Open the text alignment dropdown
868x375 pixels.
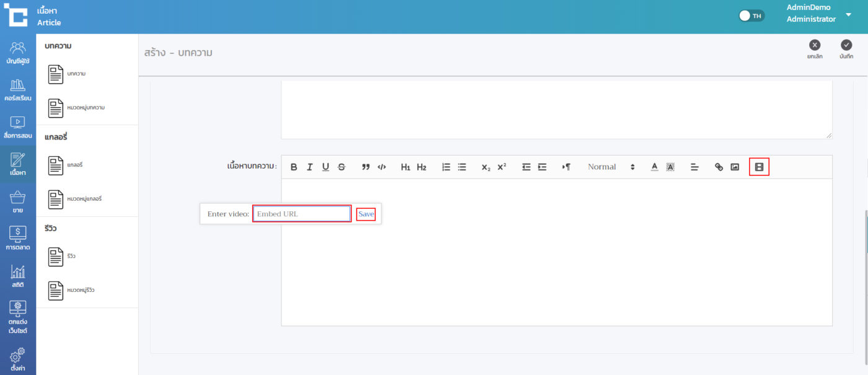point(694,167)
